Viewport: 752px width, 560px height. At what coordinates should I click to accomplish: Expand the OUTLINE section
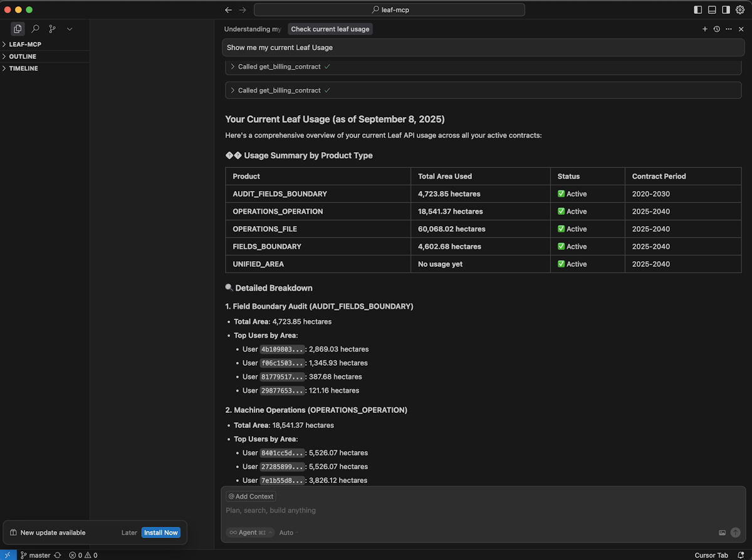[23, 56]
